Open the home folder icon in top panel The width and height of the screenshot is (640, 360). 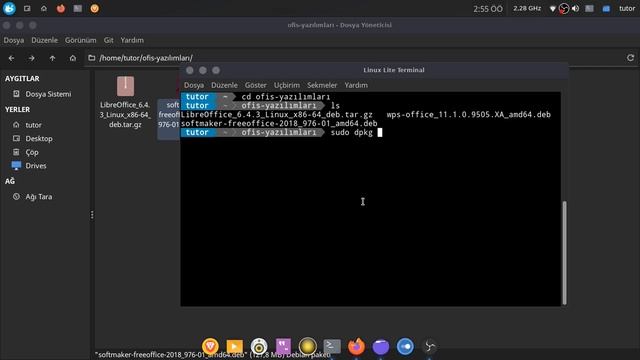tap(44, 8)
